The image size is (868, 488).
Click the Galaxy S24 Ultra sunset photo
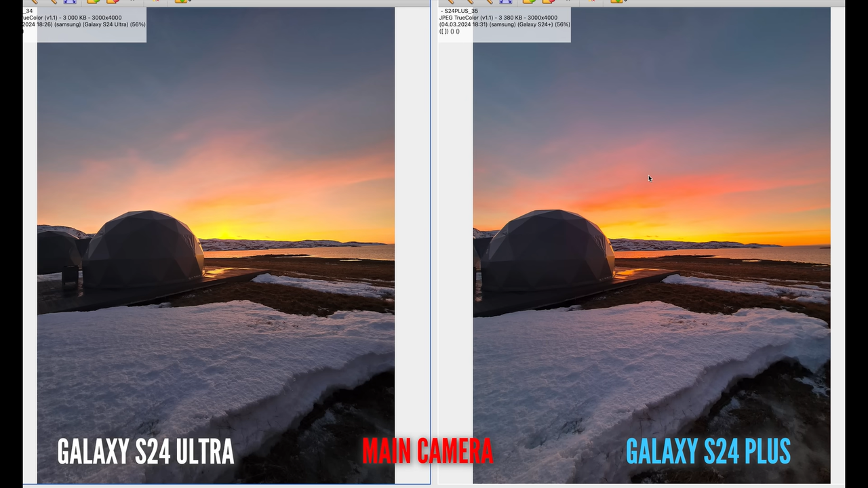pos(216,245)
